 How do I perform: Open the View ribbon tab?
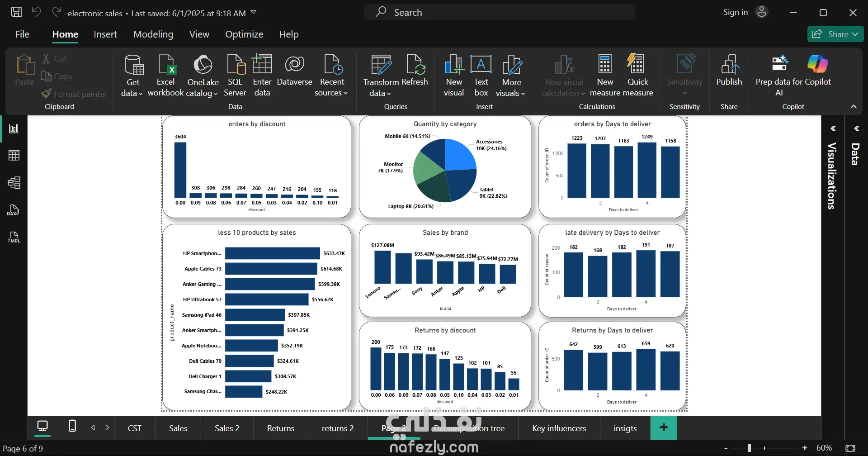199,34
